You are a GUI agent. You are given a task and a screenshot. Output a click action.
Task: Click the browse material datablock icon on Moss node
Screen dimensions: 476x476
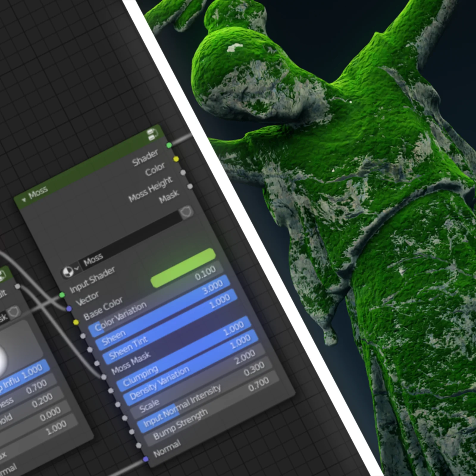[x=68, y=272]
